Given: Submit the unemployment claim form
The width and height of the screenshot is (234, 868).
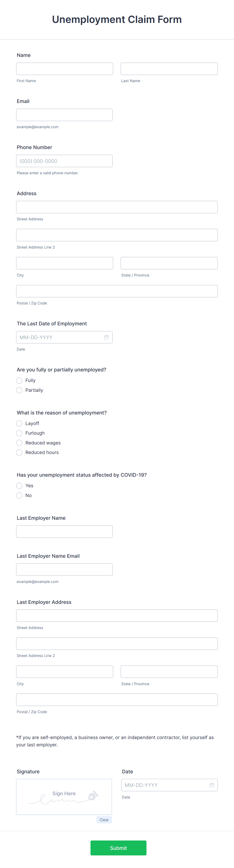Looking at the screenshot, I should pyautogui.click(x=118, y=848).
